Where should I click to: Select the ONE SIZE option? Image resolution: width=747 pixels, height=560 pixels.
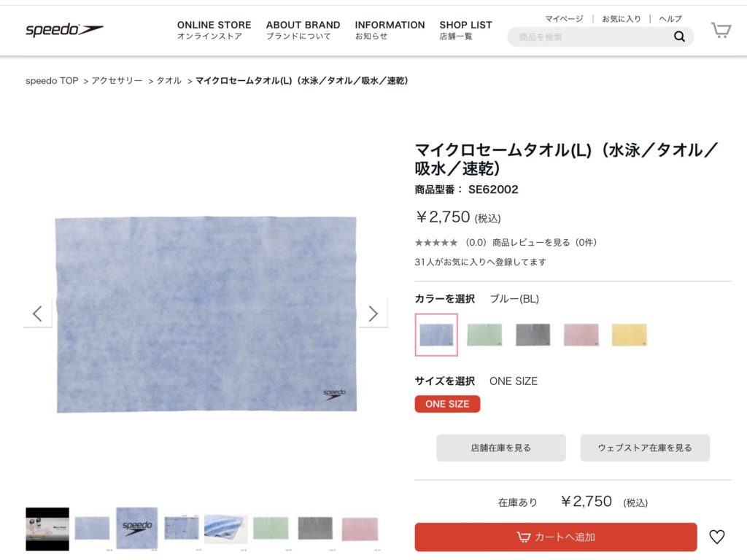(x=447, y=404)
